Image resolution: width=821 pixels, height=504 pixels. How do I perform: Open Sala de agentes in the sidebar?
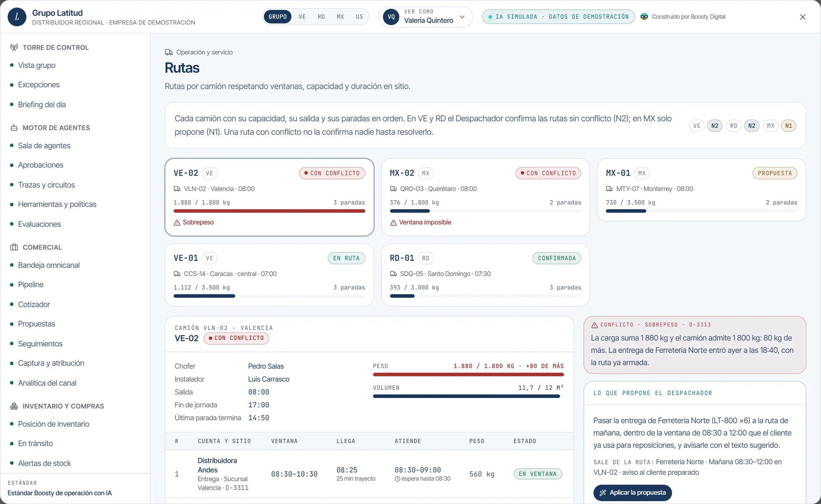click(x=44, y=146)
